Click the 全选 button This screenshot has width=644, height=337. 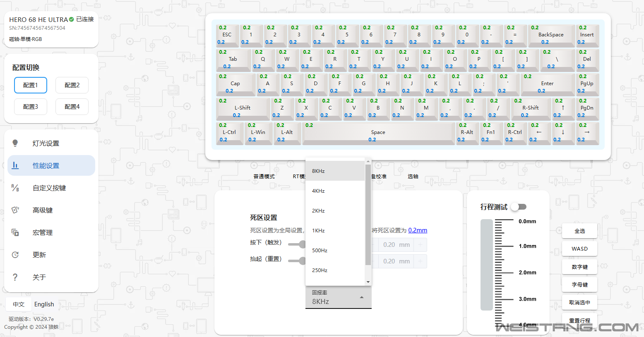coord(579,231)
